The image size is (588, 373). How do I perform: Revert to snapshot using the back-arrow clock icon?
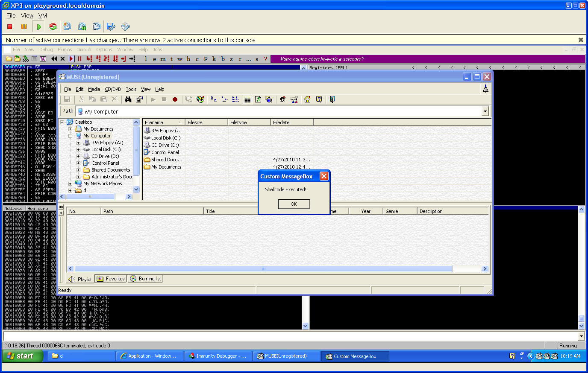click(x=82, y=26)
